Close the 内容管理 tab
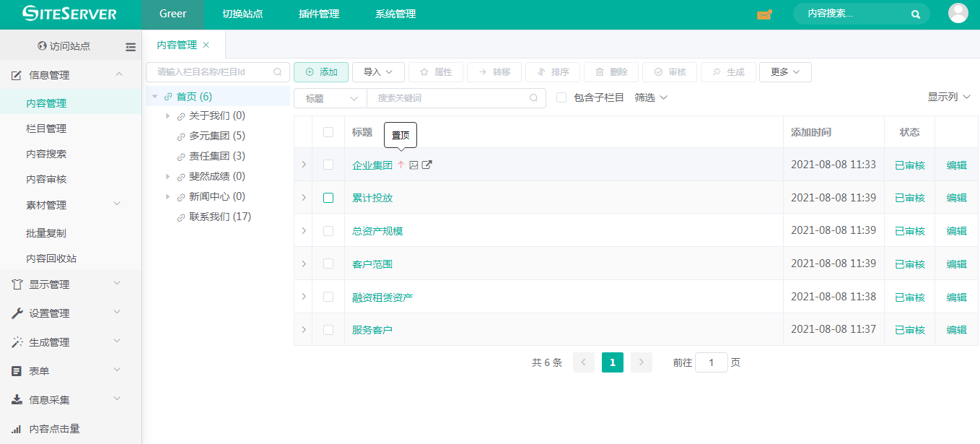Viewport: 980px width, 444px height. [206, 45]
